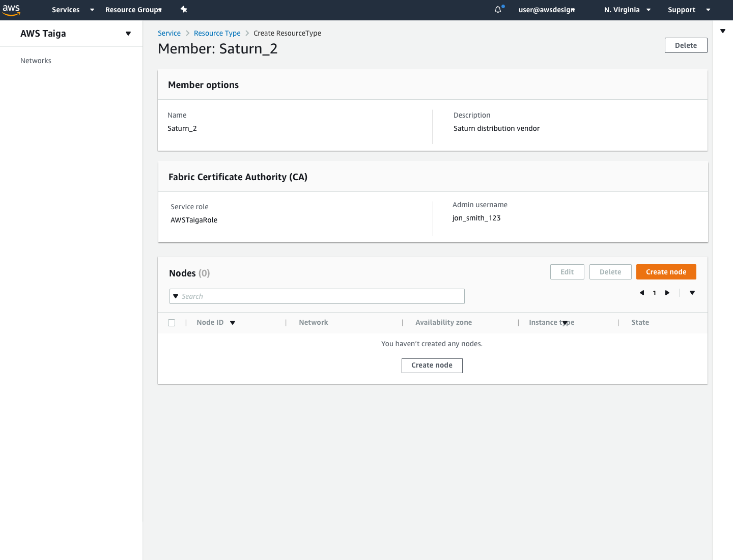The height and width of the screenshot is (560, 733).
Task: Click the Create node button below empty message
Action: point(432,366)
